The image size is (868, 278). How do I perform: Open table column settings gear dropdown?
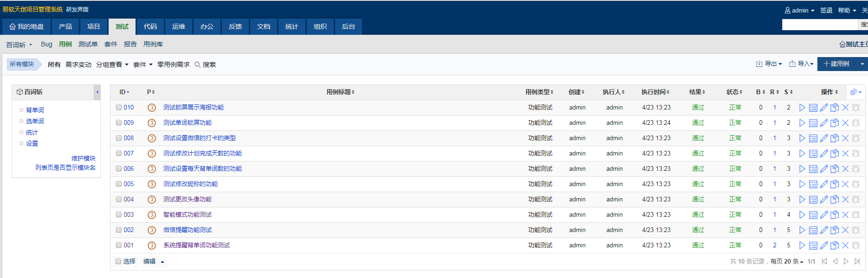click(855, 92)
